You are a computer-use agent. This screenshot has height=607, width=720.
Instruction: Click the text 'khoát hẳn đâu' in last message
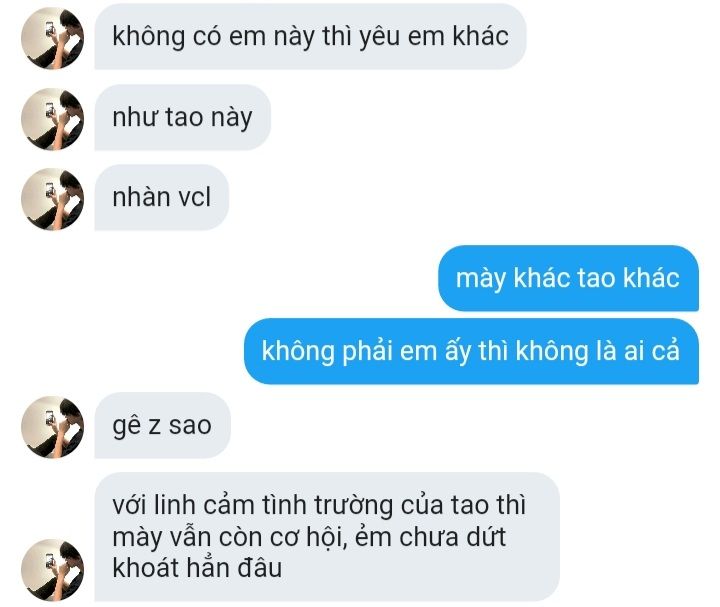(x=197, y=568)
